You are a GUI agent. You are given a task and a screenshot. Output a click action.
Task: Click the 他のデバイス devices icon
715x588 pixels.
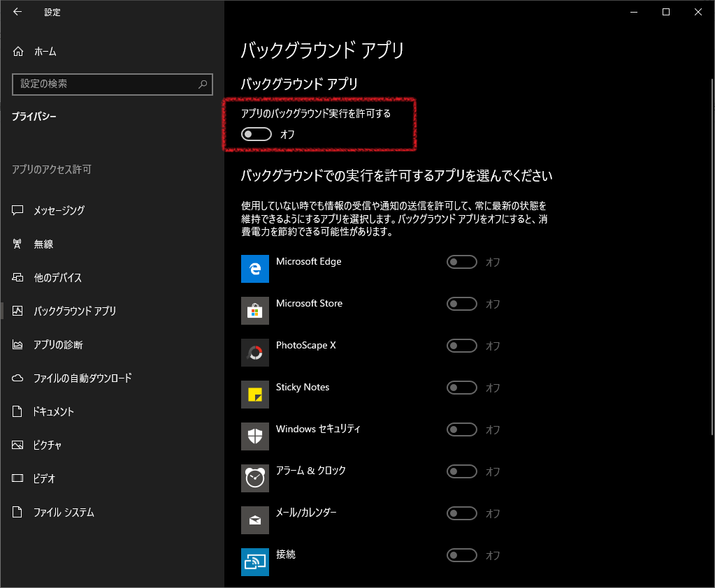click(17, 277)
